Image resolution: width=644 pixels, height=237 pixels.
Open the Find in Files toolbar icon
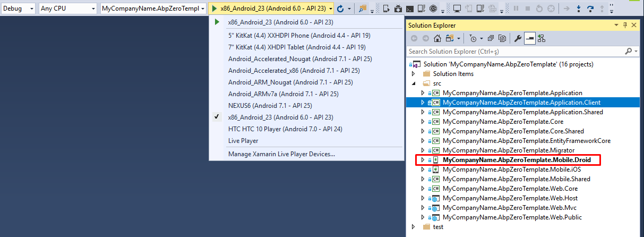(363, 9)
